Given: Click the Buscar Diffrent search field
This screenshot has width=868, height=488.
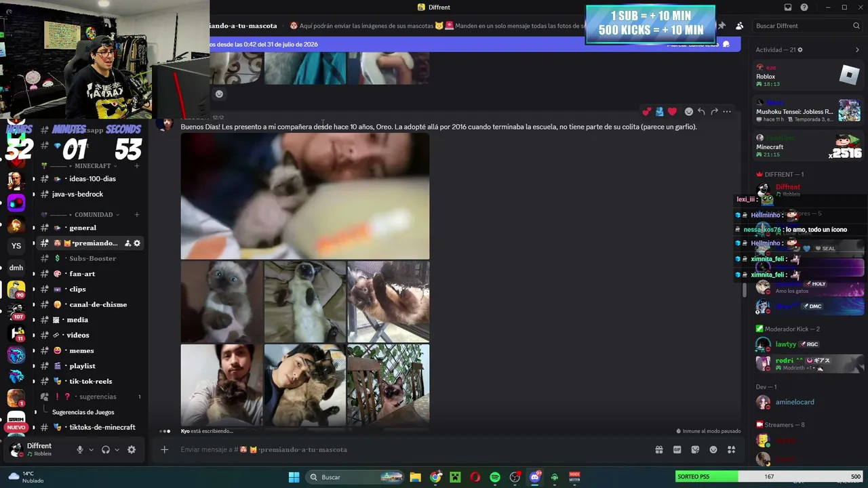Looking at the screenshot, I should pos(807,26).
